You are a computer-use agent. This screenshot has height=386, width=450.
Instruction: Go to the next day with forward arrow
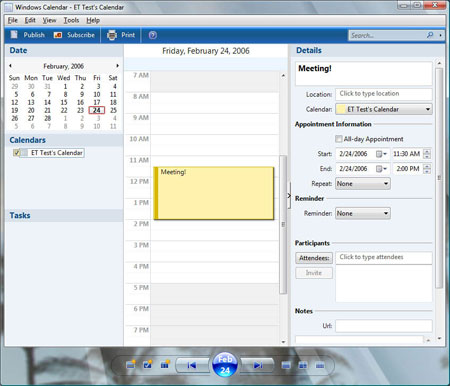(x=258, y=366)
